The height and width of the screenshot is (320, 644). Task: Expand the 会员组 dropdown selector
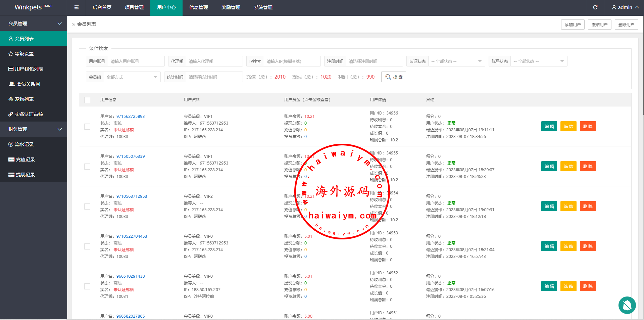point(132,77)
